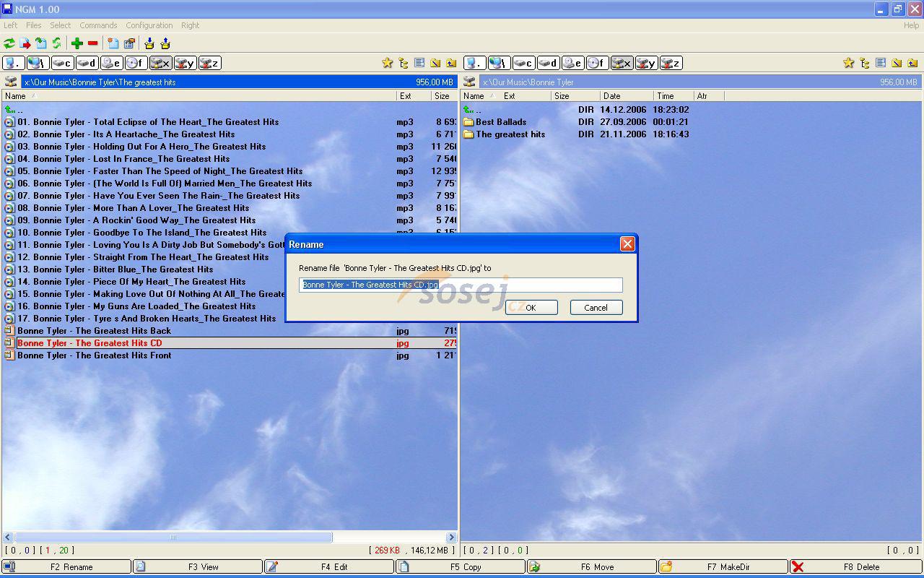Click the F7 MakeDir button
This screenshot has width=924, height=578.
pos(723,567)
